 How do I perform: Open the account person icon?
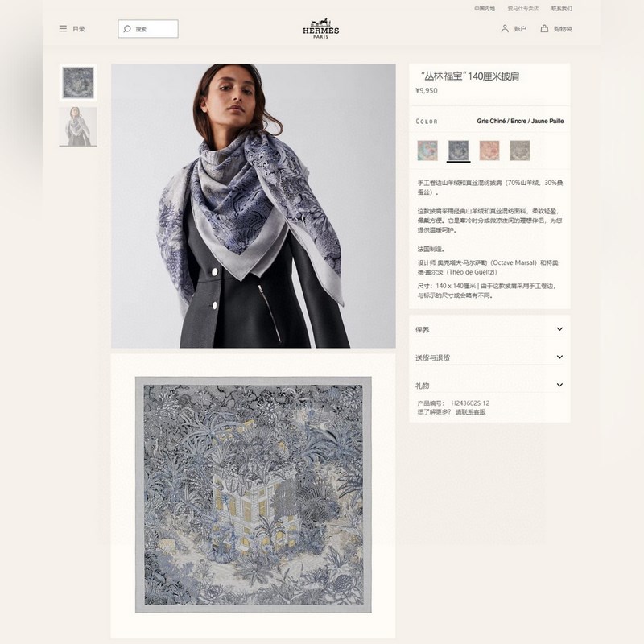(x=505, y=28)
